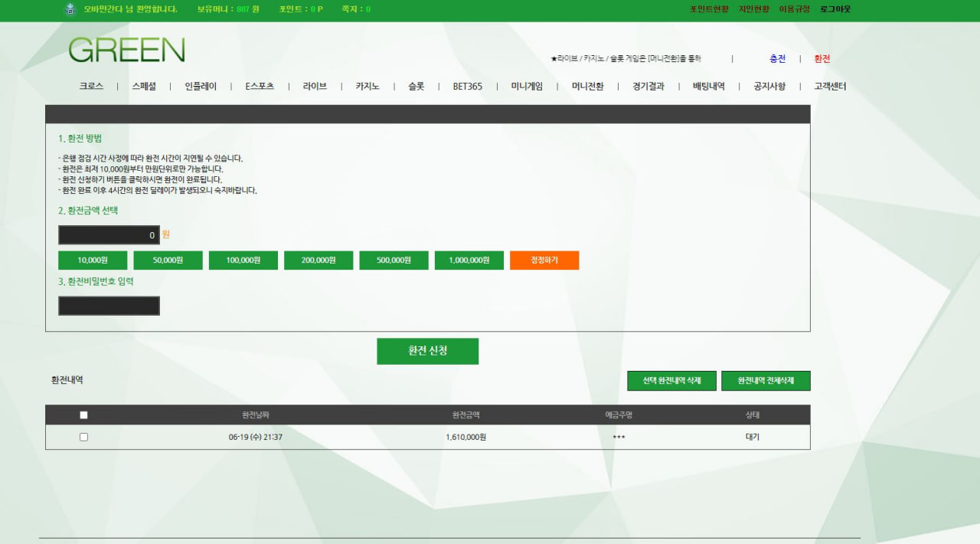This screenshot has height=544, width=980.
Task: Select the 100,000원 amount button
Action: click(x=243, y=261)
